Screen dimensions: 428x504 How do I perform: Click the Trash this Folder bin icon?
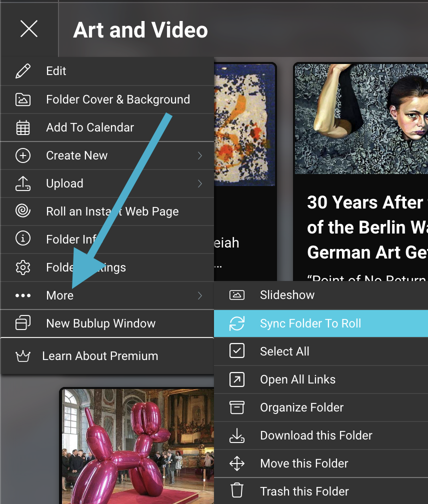tap(237, 491)
